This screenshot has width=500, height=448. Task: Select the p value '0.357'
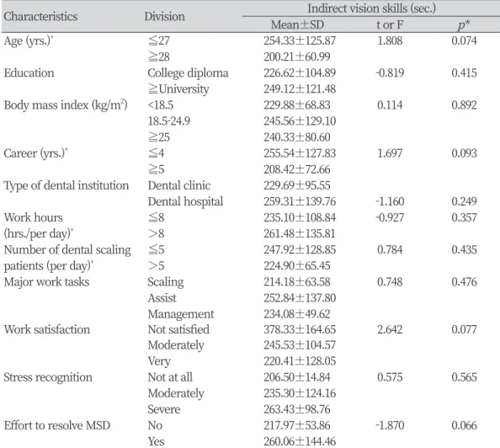pyautogui.click(x=464, y=217)
